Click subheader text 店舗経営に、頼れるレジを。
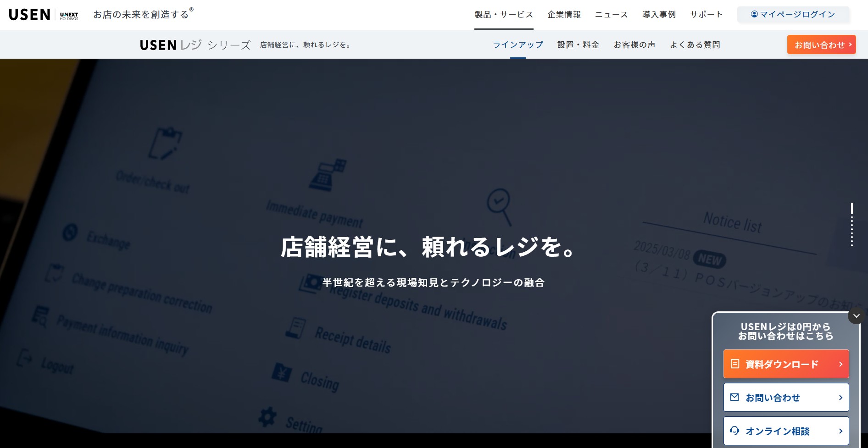The image size is (868, 448). pyautogui.click(x=305, y=45)
